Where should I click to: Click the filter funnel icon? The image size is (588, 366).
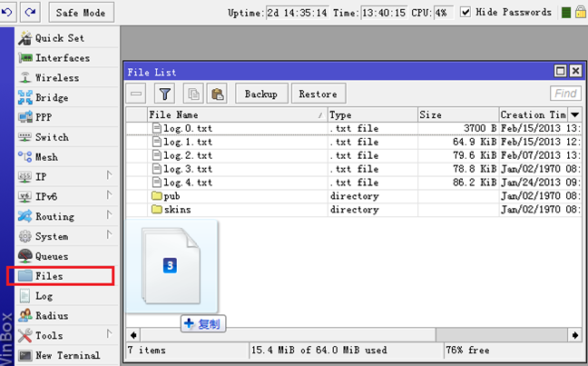tap(164, 94)
